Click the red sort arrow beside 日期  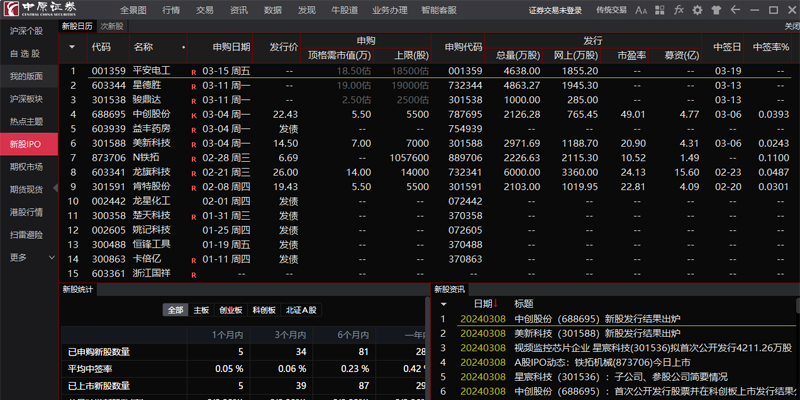[x=495, y=303]
